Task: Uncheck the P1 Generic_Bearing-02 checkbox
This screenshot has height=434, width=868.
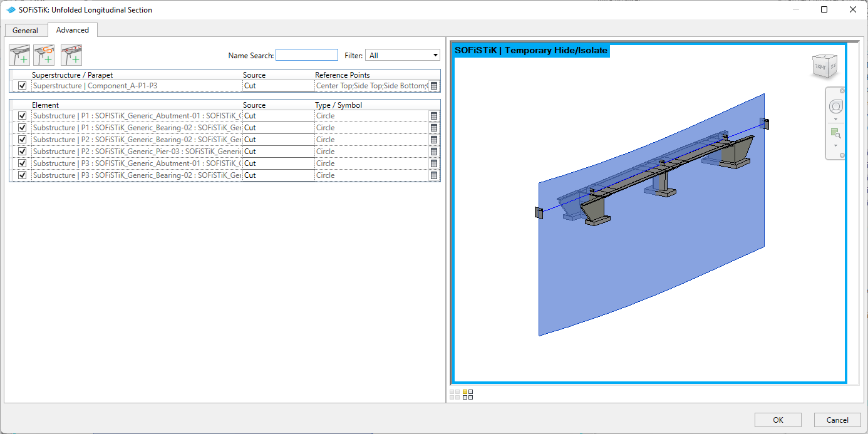Action: pyautogui.click(x=23, y=128)
